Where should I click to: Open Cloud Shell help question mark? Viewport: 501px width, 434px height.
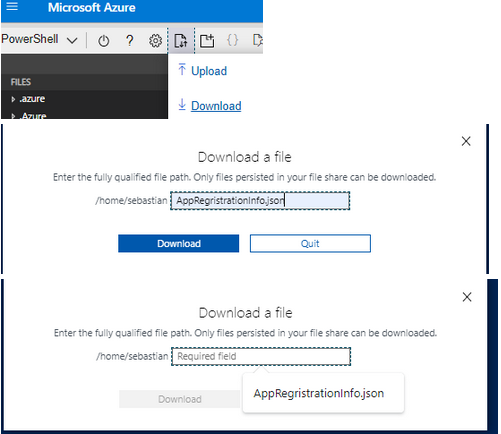click(x=130, y=41)
